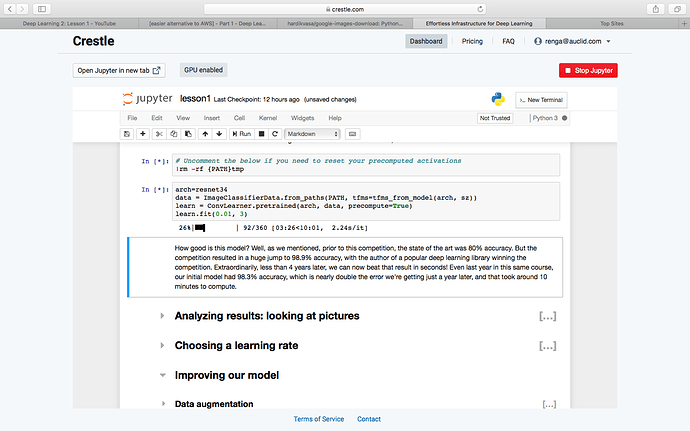
Task: Click the Safari address bar showing crestle.com
Action: (345, 7)
